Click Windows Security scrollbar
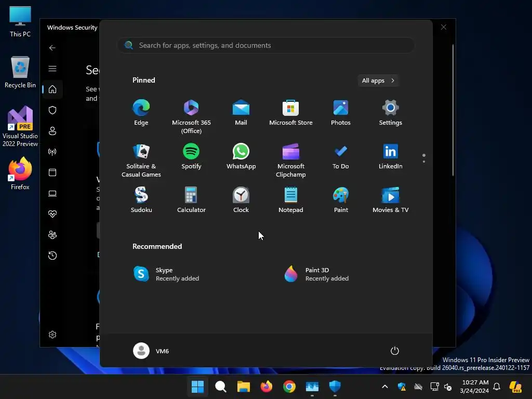532x399 pixels. pos(453,110)
